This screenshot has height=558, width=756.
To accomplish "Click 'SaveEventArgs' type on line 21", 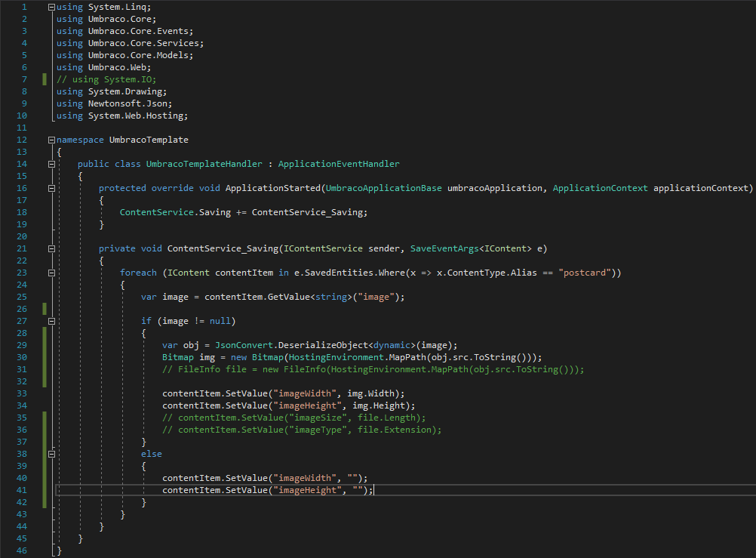I will (x=444, y=248).
